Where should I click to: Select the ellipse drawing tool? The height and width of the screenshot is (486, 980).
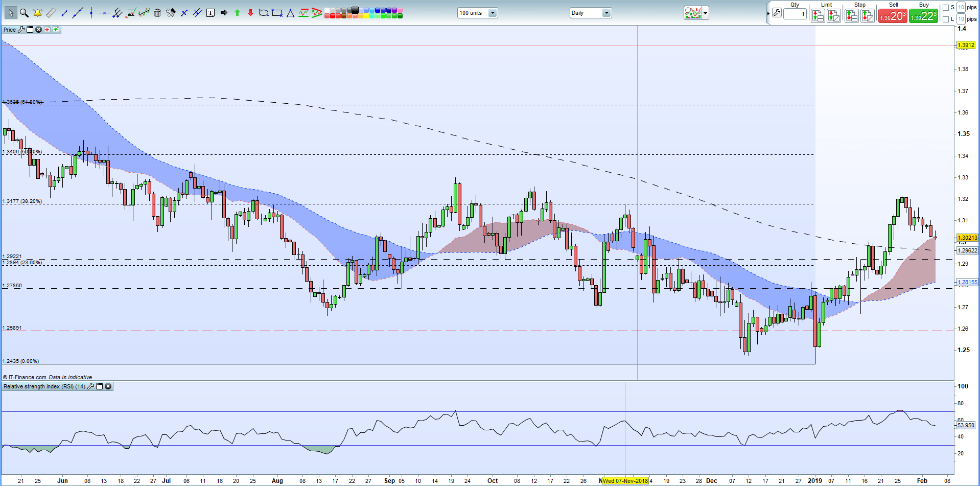tap(264, 13)
